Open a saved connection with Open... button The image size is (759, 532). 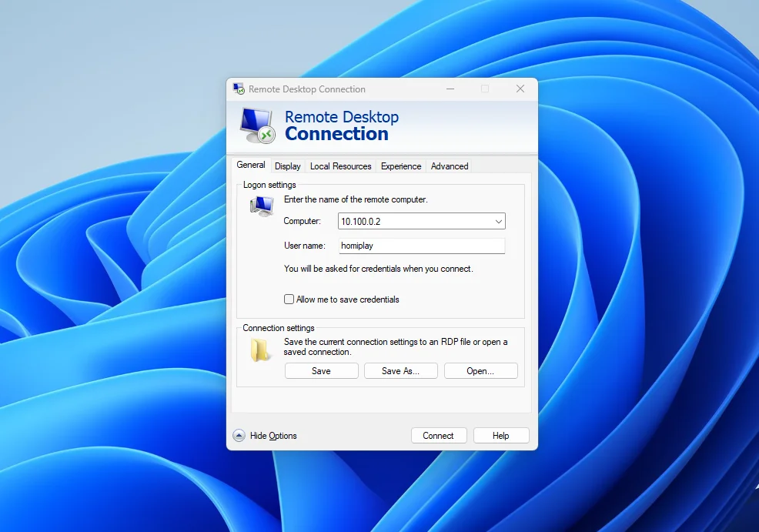(480, 371)
